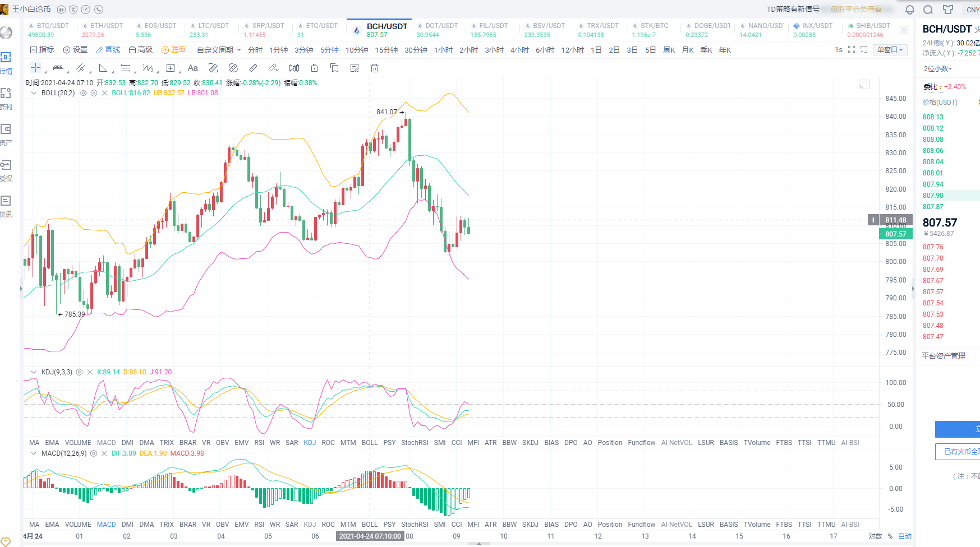Collapse the MACD(12,26,9) indicator pane
Viewport: 980px width, 547px height.
34,453
